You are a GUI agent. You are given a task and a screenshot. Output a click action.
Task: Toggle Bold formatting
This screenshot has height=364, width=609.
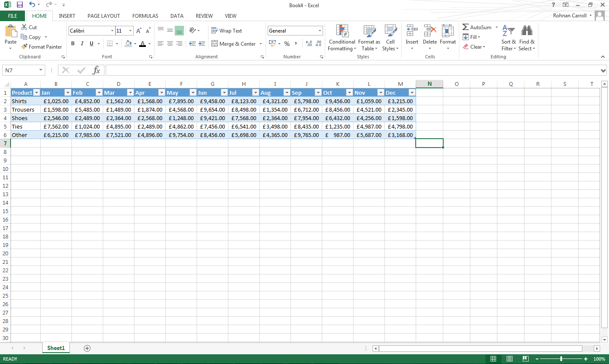coord(73,44)
